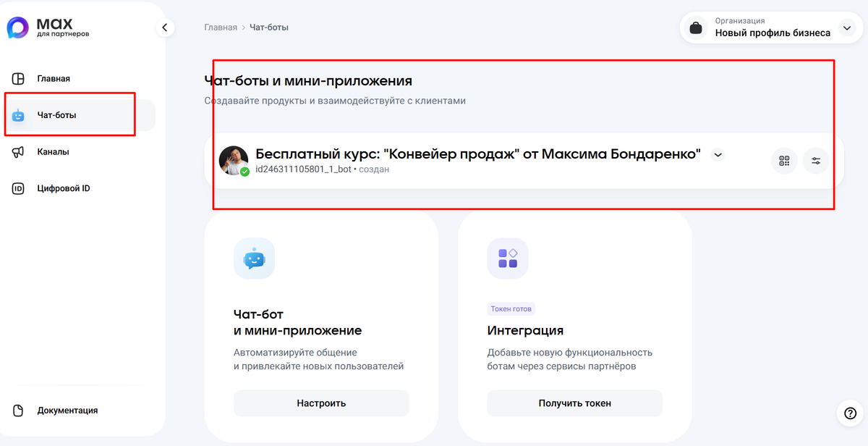868x446 pixels.
Task: Click the help question mark button
Action: [850, 413]
